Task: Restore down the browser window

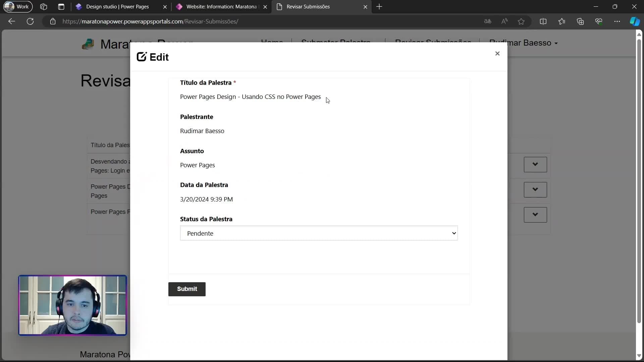Action: (x=615, y=7)
